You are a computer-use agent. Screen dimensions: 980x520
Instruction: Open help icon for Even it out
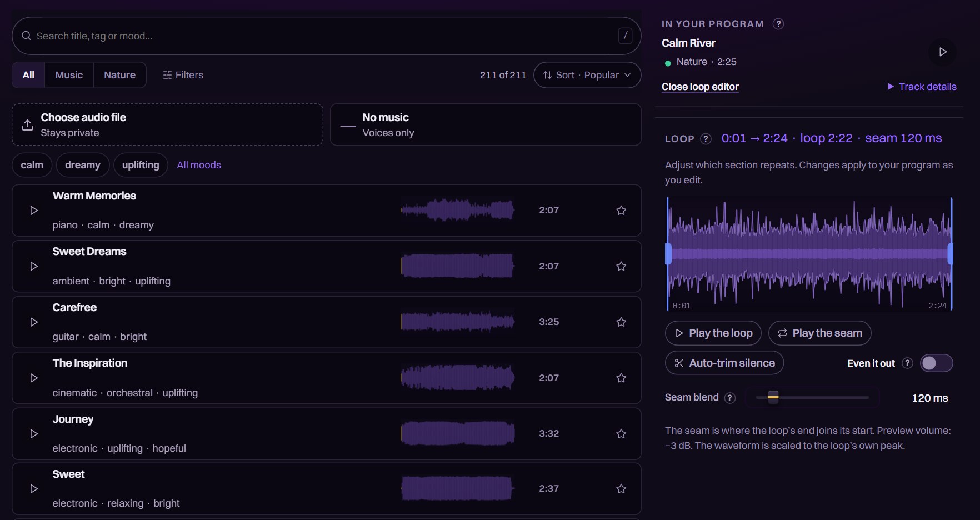pyautogui.click(x=907, y=363)
